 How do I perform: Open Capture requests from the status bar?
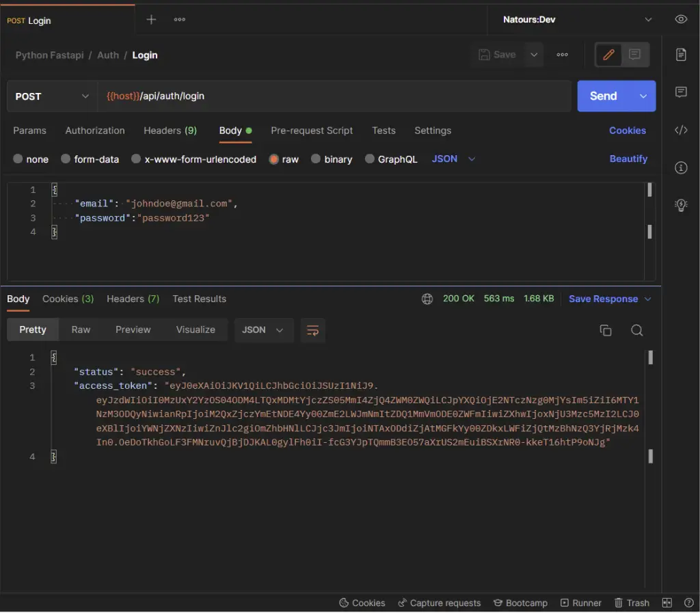tap(439, 603)
